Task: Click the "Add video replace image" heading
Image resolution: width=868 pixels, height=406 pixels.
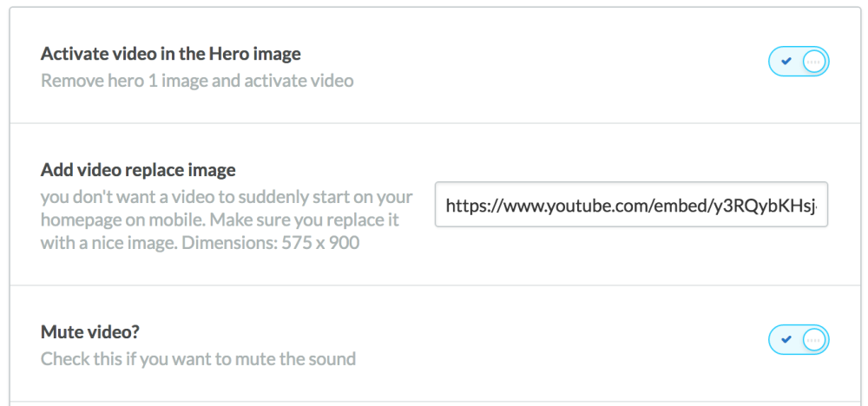Action: [x=138, y=170]
